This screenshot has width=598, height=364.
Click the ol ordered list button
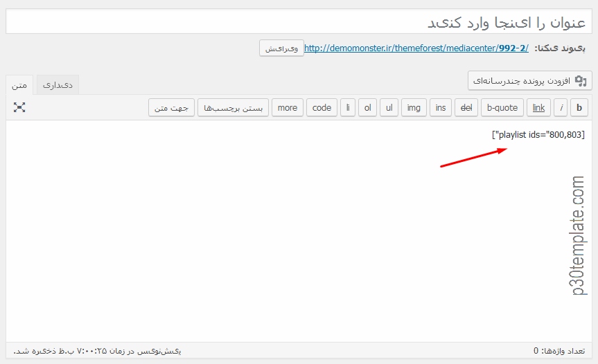[368, 107]
